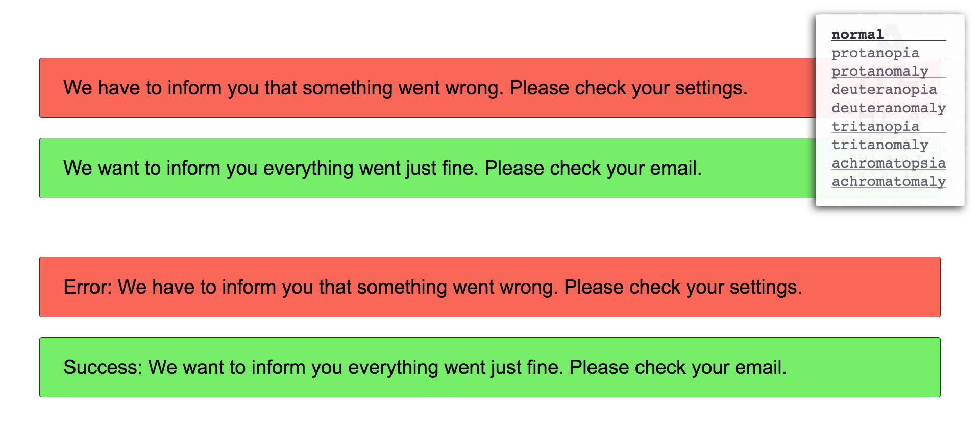This screenshot has width=980, height=428.
Task: Apply the tritanopia vision filter
Action: (875, 126)
